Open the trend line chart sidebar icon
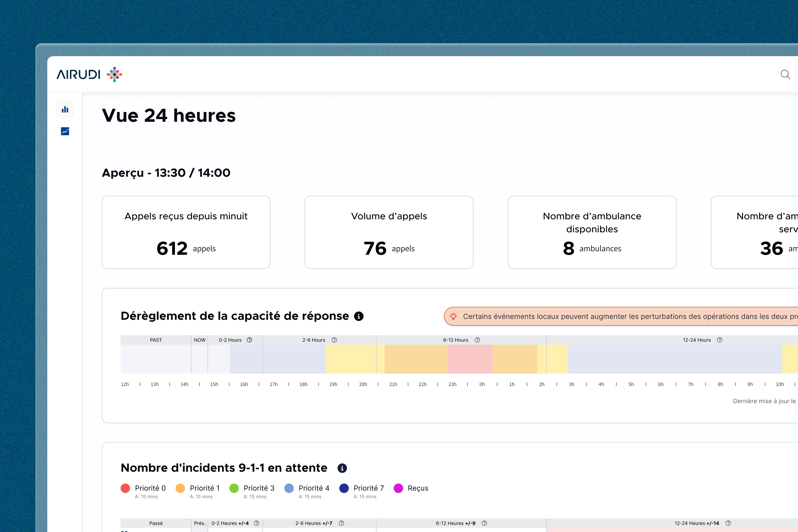This screenshot has width=798, height=532. (x=65, y=131)
